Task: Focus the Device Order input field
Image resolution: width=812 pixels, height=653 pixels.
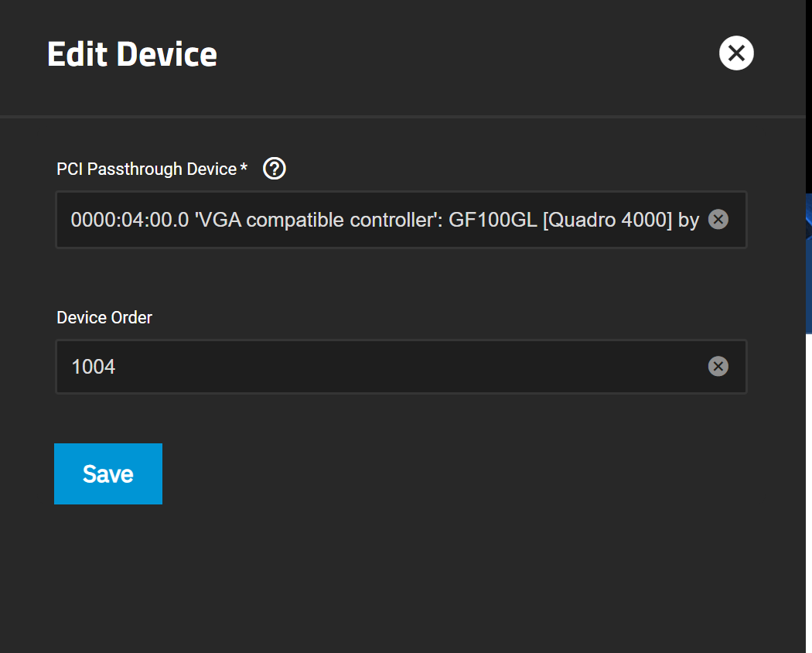Action: pos(387,367)
